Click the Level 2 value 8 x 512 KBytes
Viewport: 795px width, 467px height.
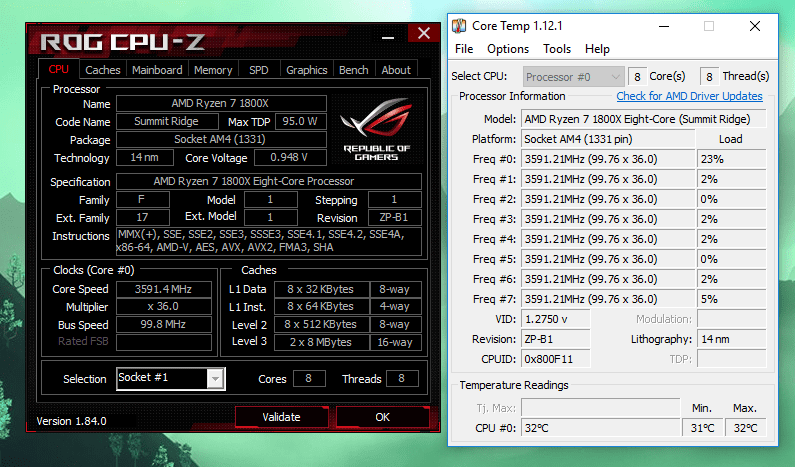(321, 325)
